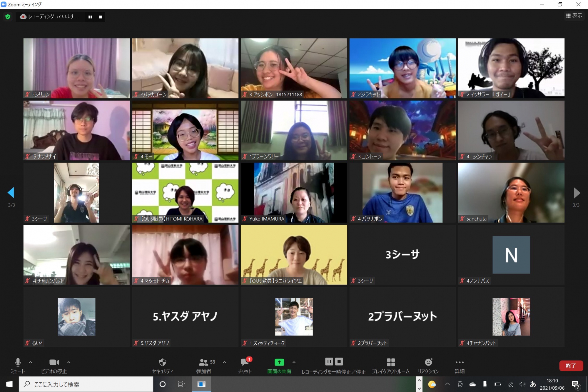Image resolution: width=588 pixels, height=392 pixels.
Task: Go to the next gallery page arrow
Action: (577, 193)
